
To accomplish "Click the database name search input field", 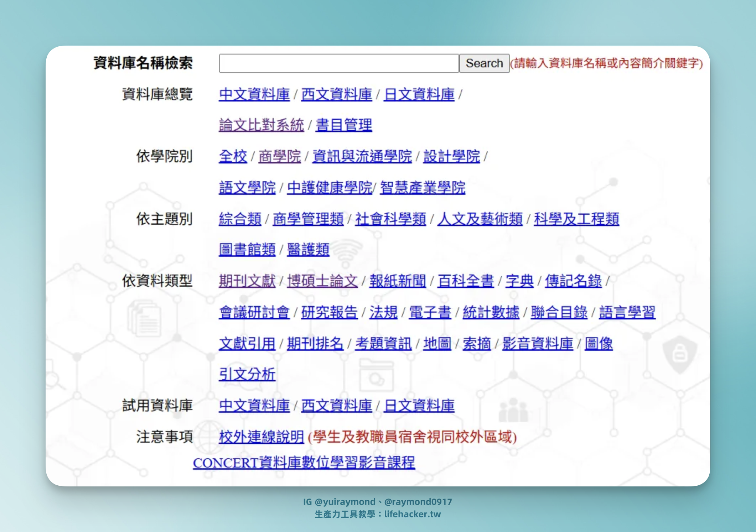I will coord(338,63).
